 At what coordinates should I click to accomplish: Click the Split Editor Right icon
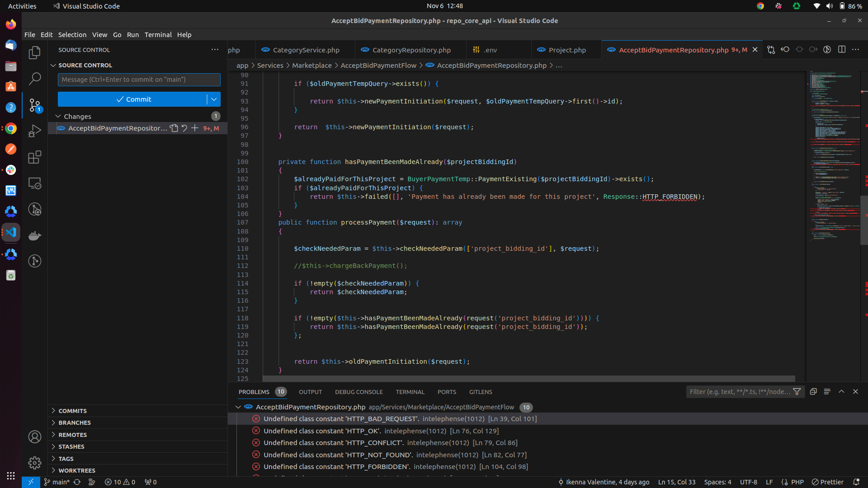841,50
